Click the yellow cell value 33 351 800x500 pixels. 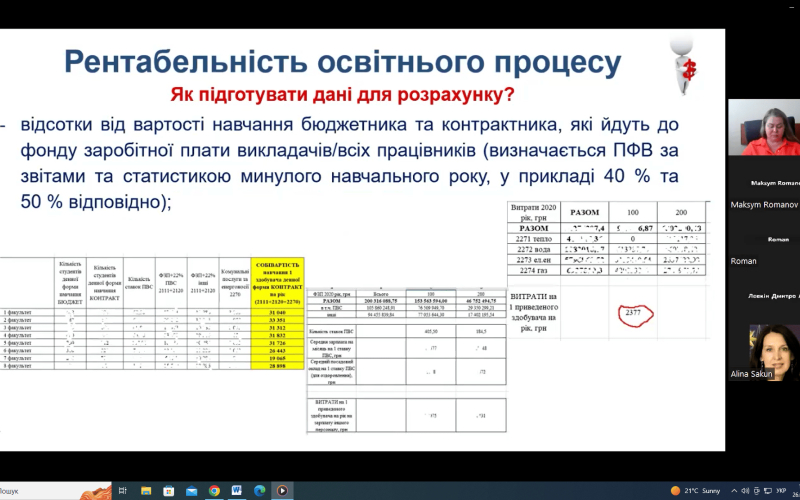tap(278, 320)
